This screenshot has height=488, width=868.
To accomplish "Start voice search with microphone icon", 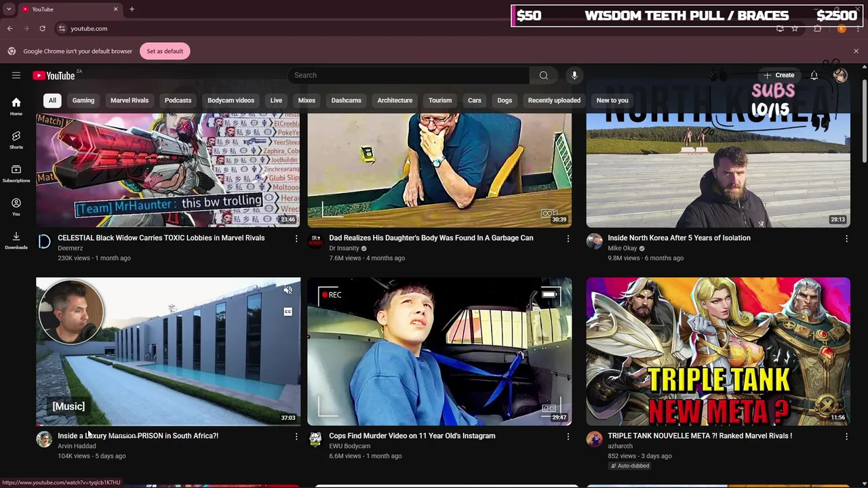I will [574, 75].
